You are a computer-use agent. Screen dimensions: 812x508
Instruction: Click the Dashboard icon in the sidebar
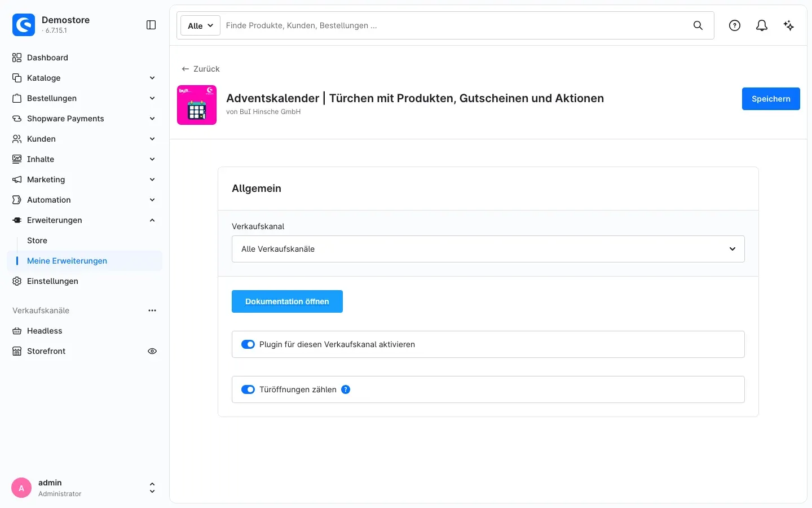point(17,58)
